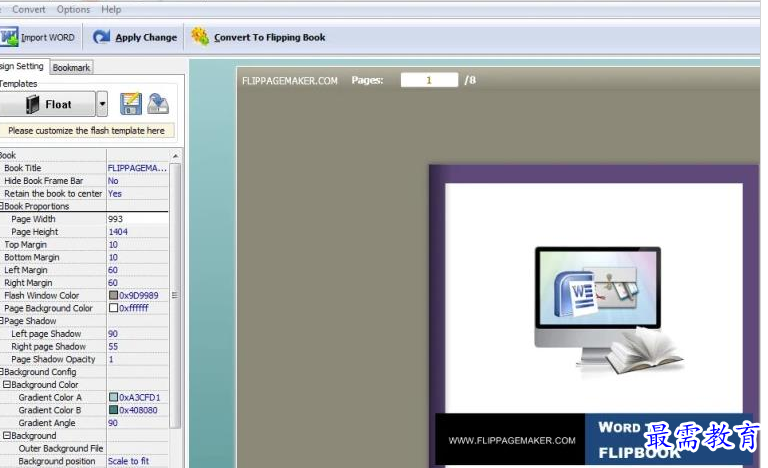
Task: Open the template dropdown arrow next to Float
Action: (102, 104)
